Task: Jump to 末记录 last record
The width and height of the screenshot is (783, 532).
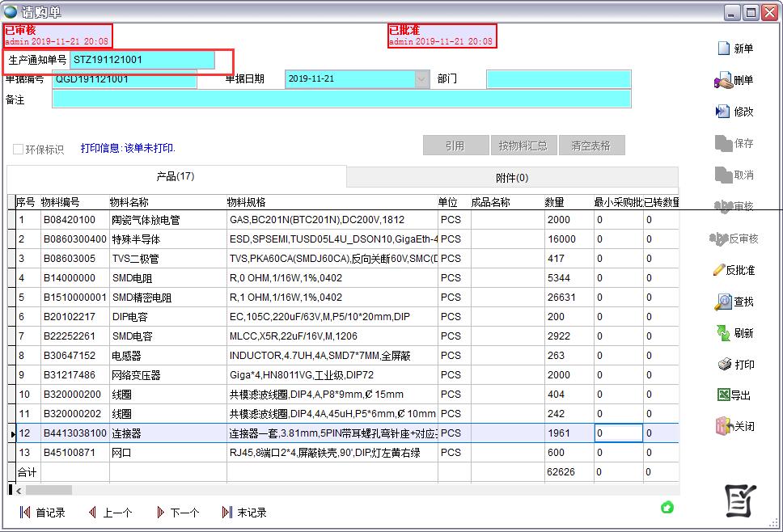Action: (227, 513)
